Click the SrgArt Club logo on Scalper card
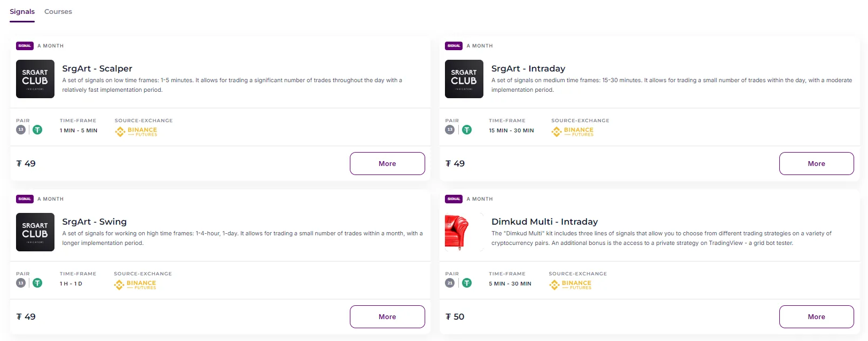 click(35, 79)
